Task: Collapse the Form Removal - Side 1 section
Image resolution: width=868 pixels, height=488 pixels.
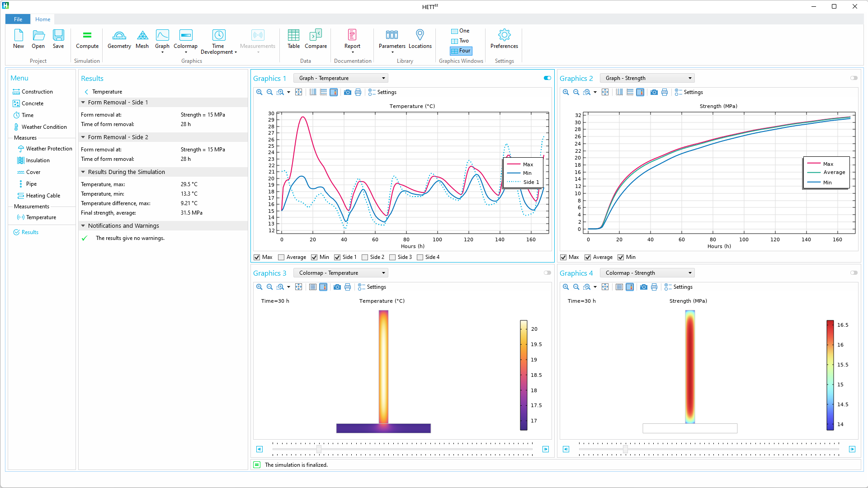Action: click(83, 103)
